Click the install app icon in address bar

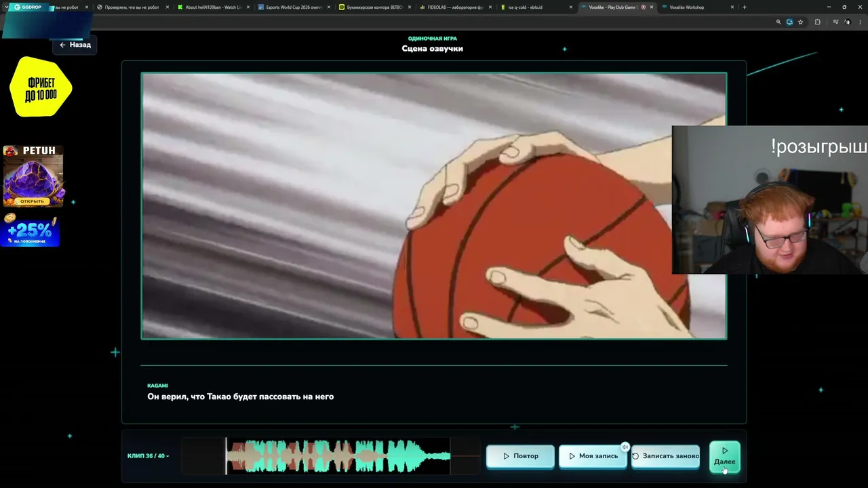click(x=789, y=22)
